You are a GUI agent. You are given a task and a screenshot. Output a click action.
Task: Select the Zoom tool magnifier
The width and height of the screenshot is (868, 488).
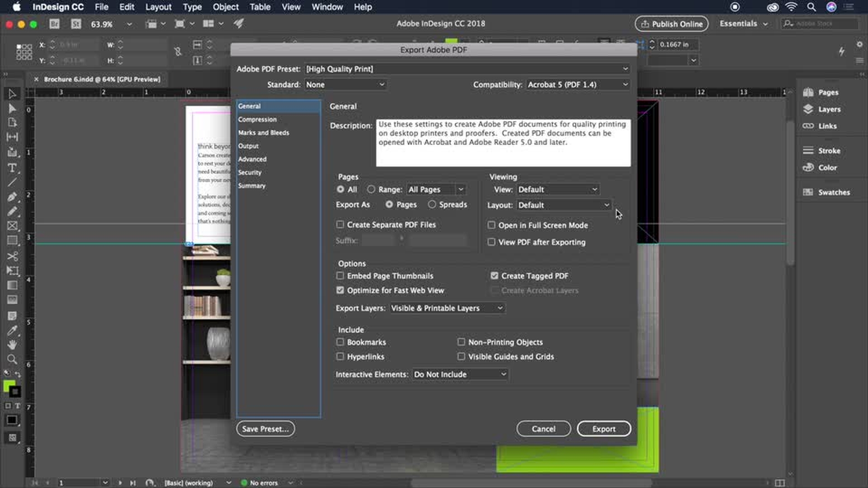(x=12, y=360)
